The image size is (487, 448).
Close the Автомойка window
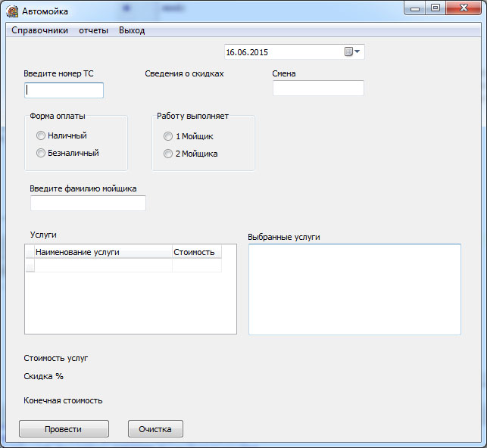coord(464,8)
